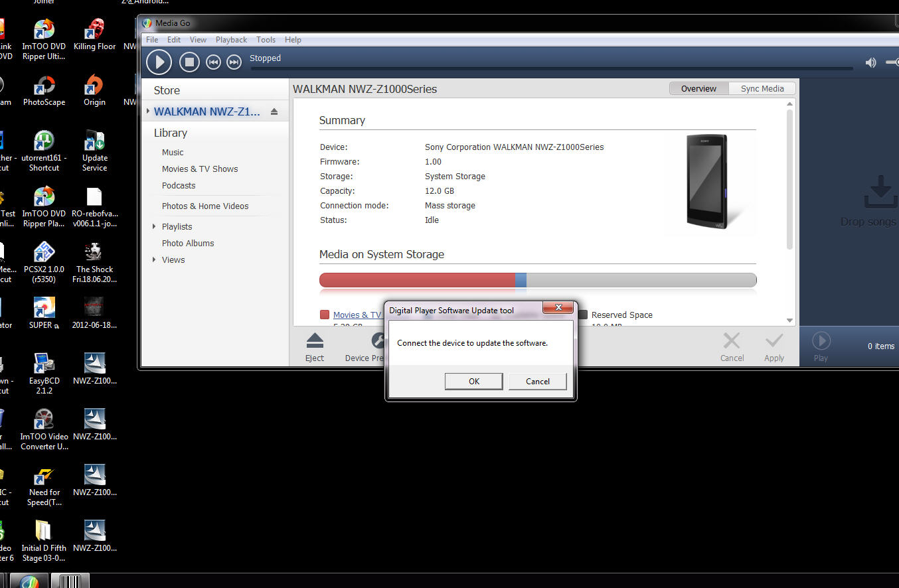Screen dimensions: 899x588
Task: Click the playback progress bar
Action: (x=551, y=68)
